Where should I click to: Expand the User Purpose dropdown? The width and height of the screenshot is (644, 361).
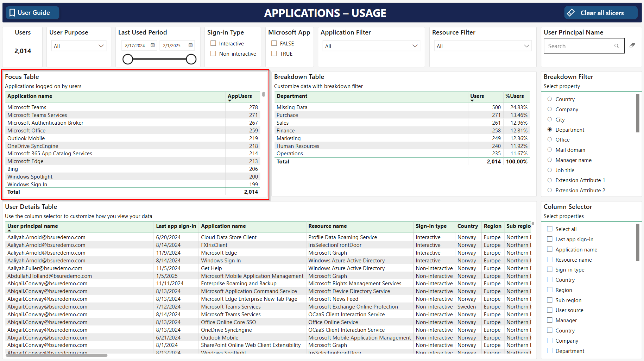[78, 46]
